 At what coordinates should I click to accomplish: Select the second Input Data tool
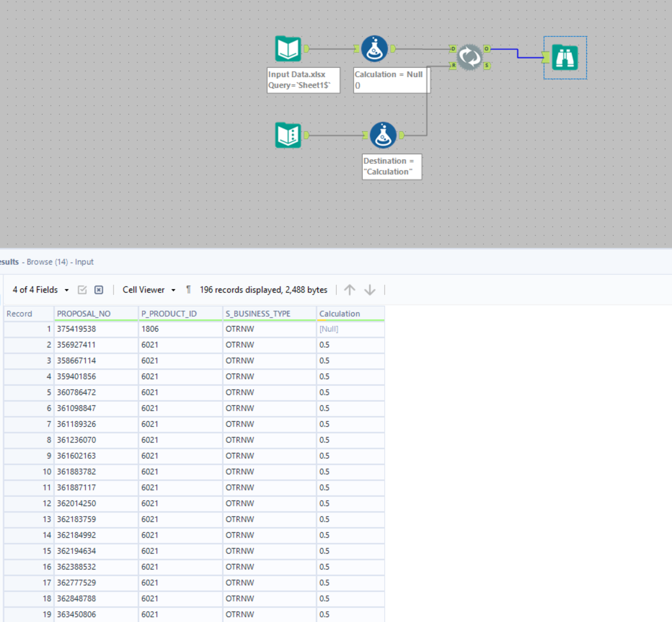pos(287,135)
